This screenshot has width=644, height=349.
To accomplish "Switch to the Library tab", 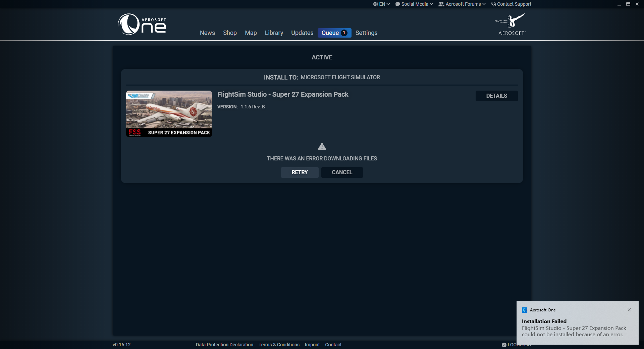I will click(274, 33).
